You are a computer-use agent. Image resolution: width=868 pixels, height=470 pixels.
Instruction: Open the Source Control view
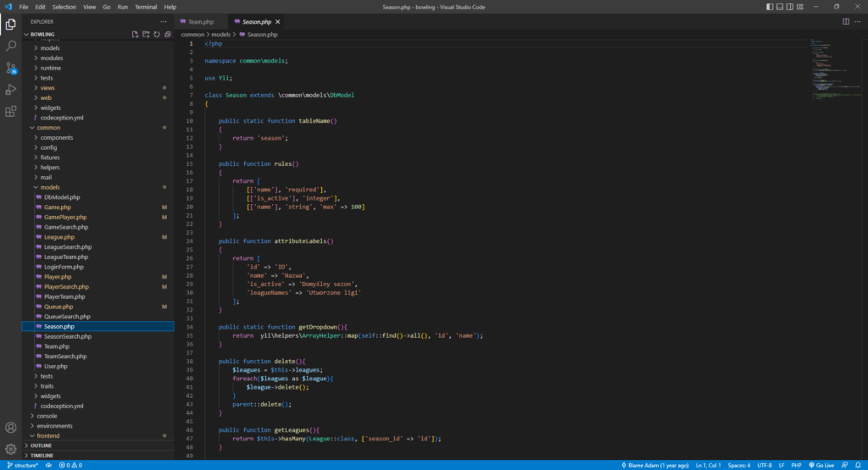tap(10, 68)
